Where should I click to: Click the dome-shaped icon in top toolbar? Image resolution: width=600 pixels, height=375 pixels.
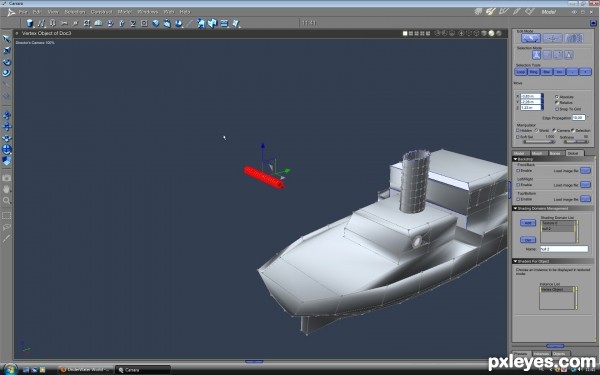(98, 23)
